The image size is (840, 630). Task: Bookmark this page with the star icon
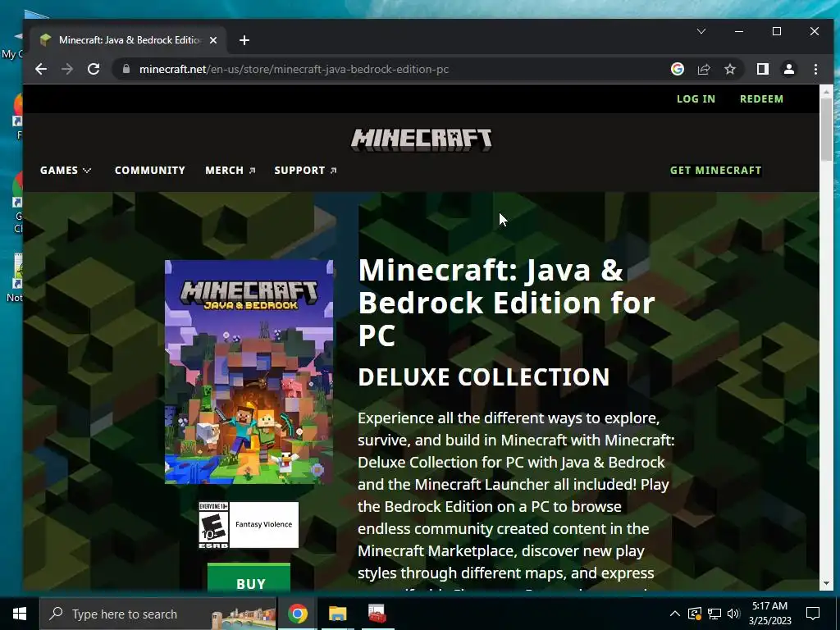(729, 69)
